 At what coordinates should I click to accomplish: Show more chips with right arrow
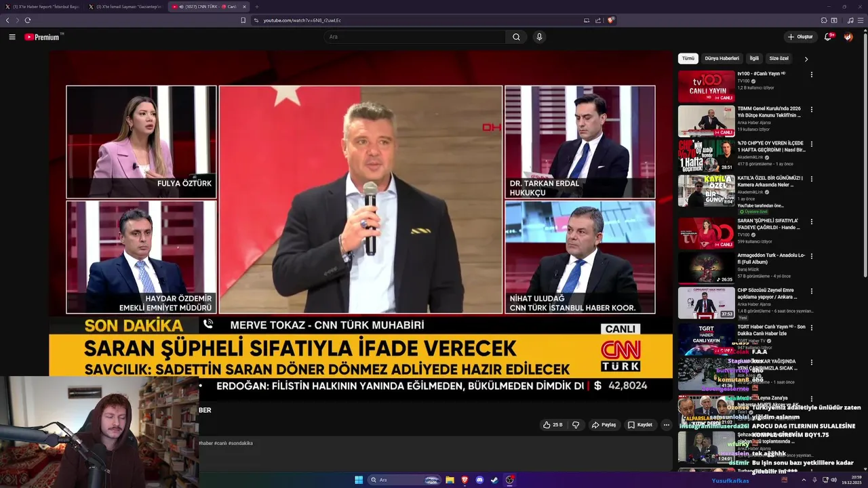click(806, 59)
